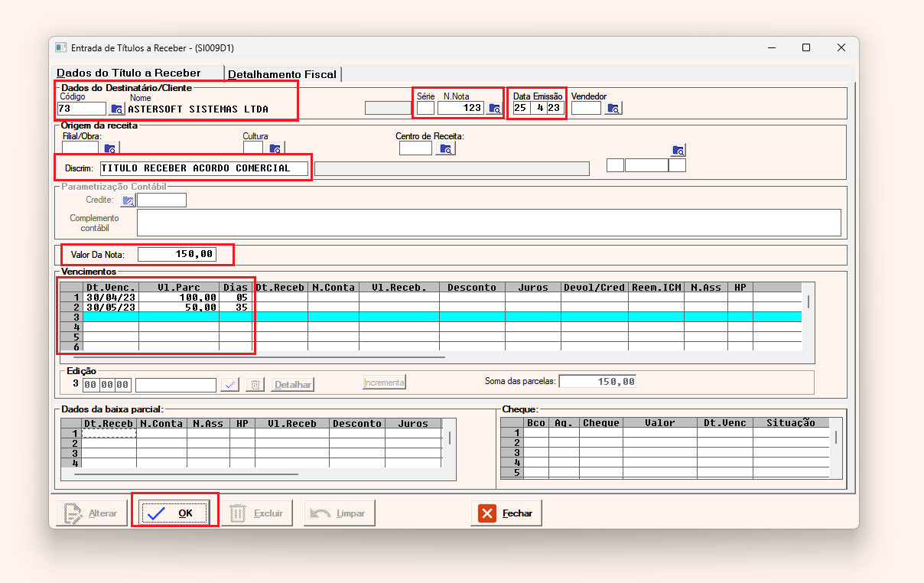Select the 100,00 installment value cell
Image resolution: width=924 pixels, height=583 pixels.
[179, 297]
